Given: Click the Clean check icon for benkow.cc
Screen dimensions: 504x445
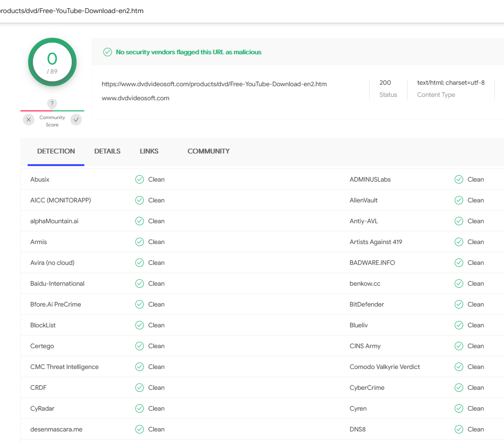Looking at the screenshot, I should [459, 283].
